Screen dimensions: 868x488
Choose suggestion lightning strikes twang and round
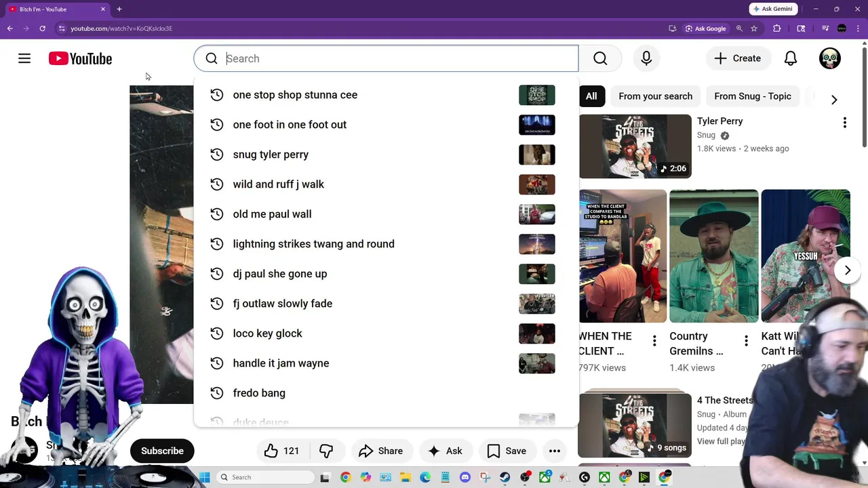click(x=386, y=244)
